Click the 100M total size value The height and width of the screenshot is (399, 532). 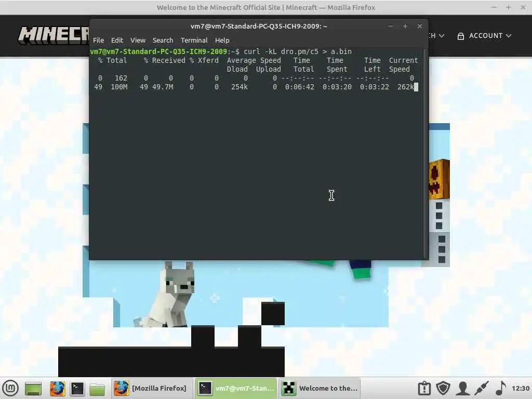(119, 87)
